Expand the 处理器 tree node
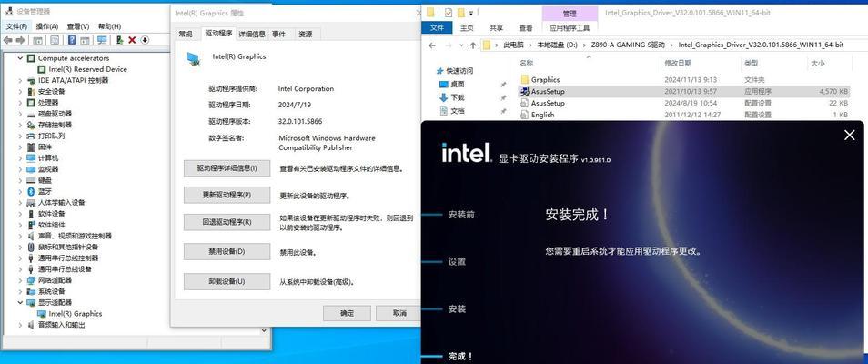Viewport: 868px width, 364px height. click(21, 103)
